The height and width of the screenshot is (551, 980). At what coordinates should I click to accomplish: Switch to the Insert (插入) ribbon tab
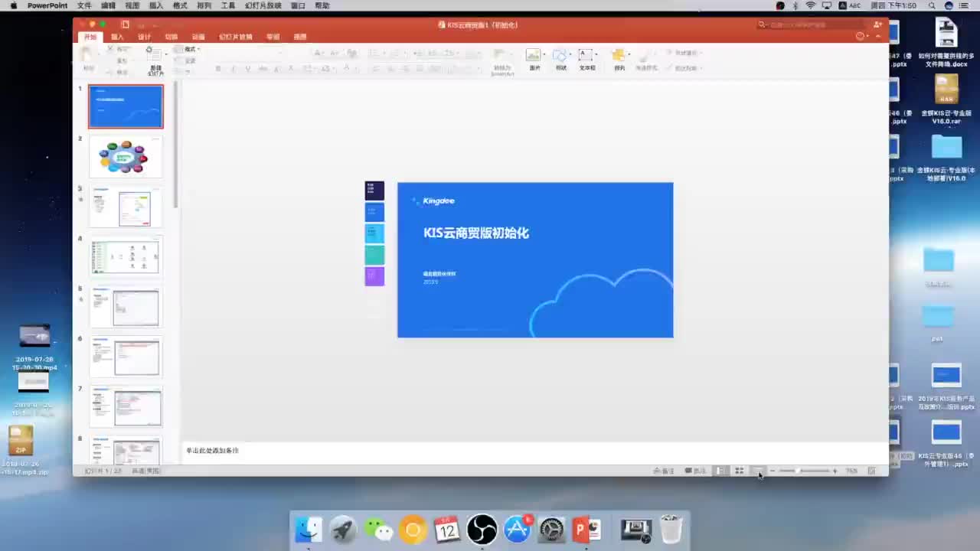tap(117, 37)
